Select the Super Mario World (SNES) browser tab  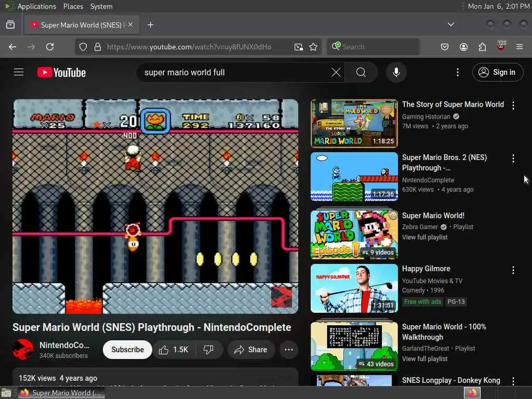tap(82, 25)
